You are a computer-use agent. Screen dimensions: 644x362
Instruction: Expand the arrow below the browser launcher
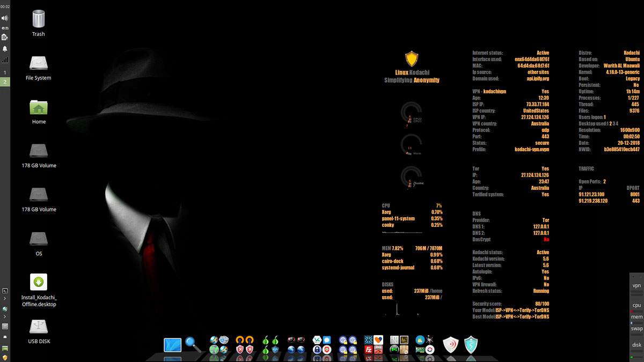pos(5,317)
